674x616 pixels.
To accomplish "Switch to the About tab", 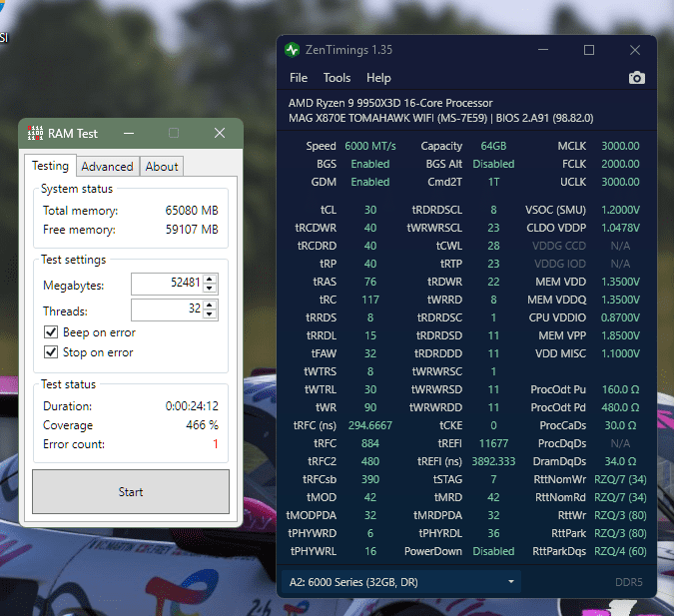I will (162, 167).
